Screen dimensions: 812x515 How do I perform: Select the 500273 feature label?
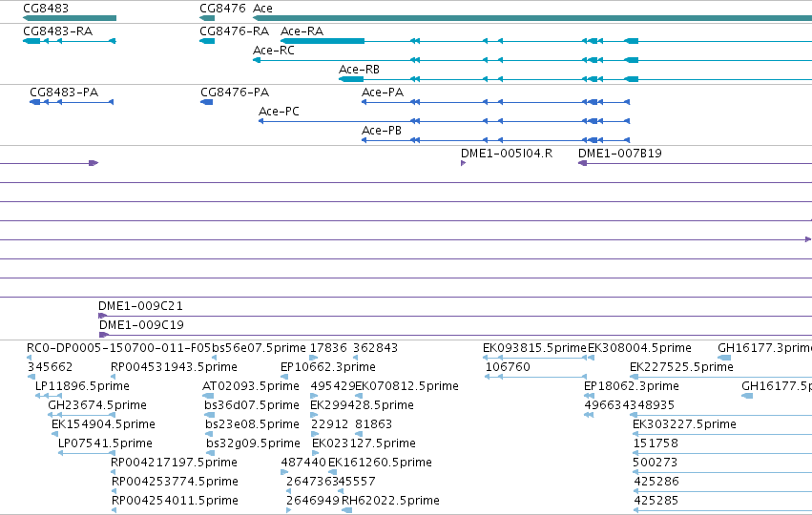tap(656, 463)
